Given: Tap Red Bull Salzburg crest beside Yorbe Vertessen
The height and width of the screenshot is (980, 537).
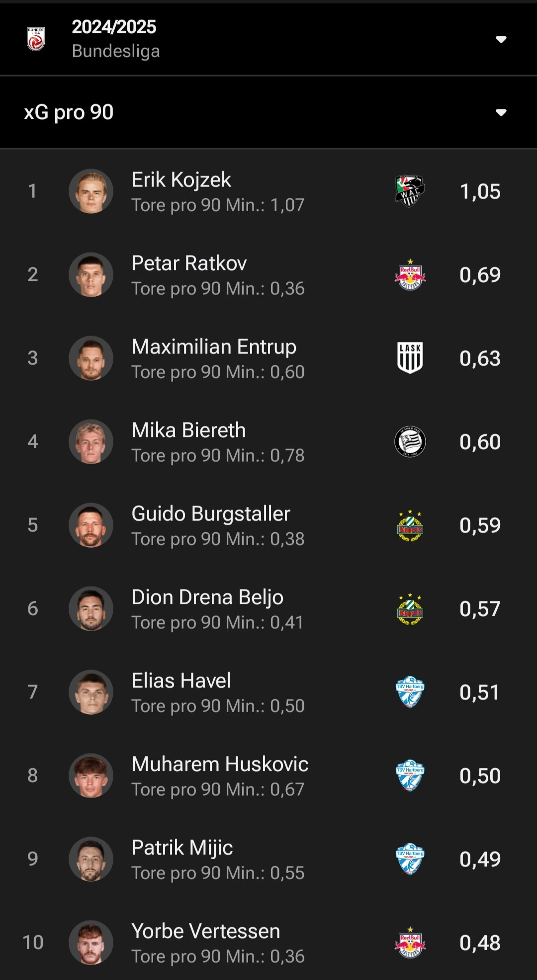Looking at the screenshot, I should pyautogui.click(x=410, y=943).
